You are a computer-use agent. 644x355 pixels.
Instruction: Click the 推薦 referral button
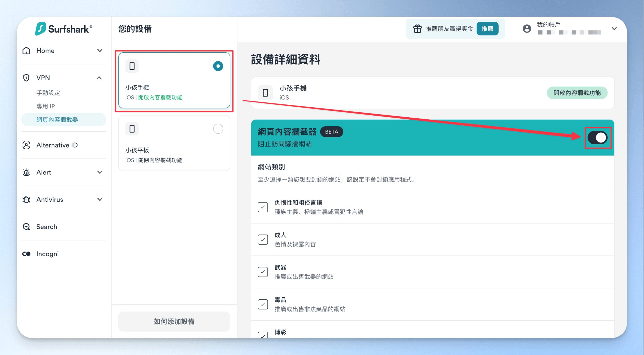(487, 29)
